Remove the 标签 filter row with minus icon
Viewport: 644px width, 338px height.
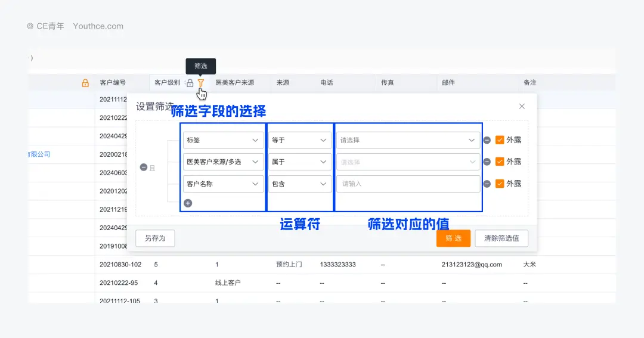point(487,140)
